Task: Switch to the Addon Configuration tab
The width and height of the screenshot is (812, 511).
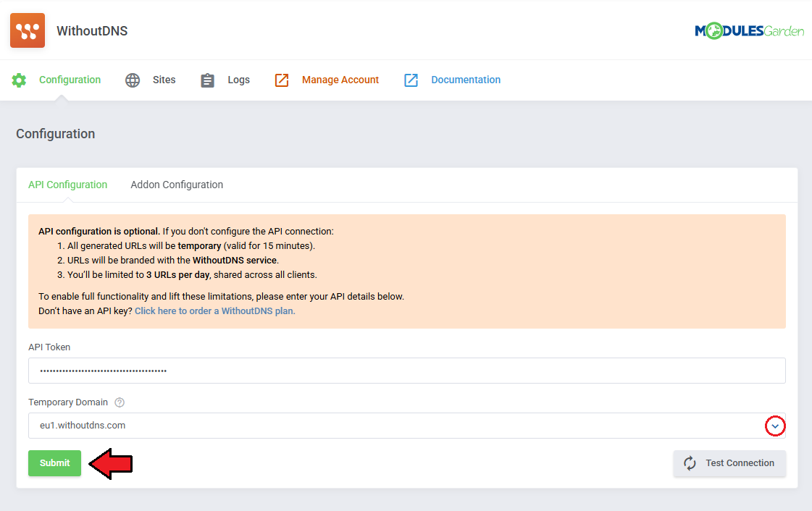Action: pyautogui.click(x=177, y=185)
